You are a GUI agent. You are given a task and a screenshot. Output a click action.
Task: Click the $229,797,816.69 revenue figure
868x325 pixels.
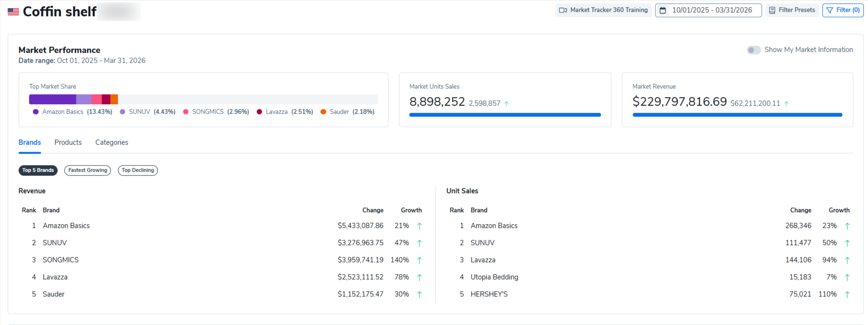680,102
